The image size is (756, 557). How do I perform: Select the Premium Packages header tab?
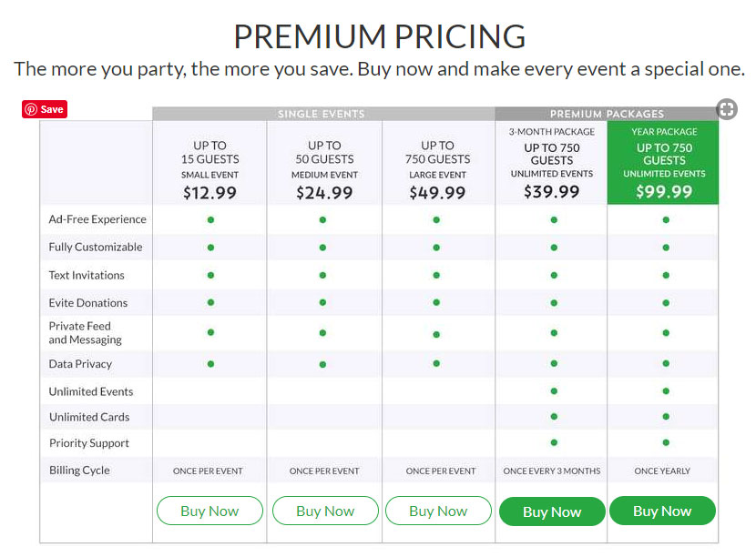607,114
